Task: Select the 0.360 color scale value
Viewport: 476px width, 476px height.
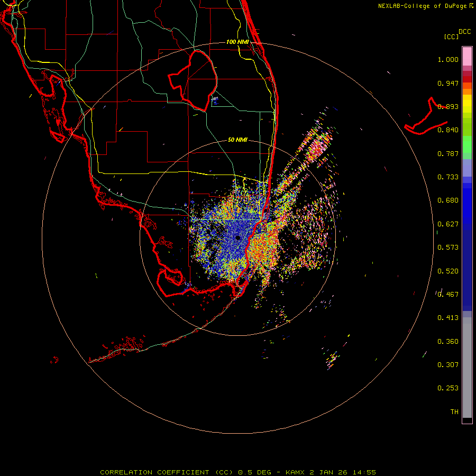Action: (448, 342)
